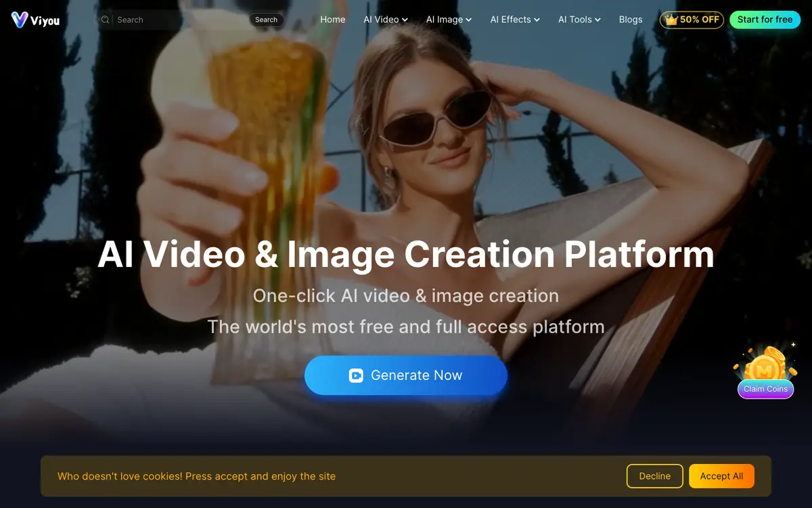The height and width of the screenshot is (508, 812).
Task: Open the AI Effects dropdown
Action: pos(515,20)
